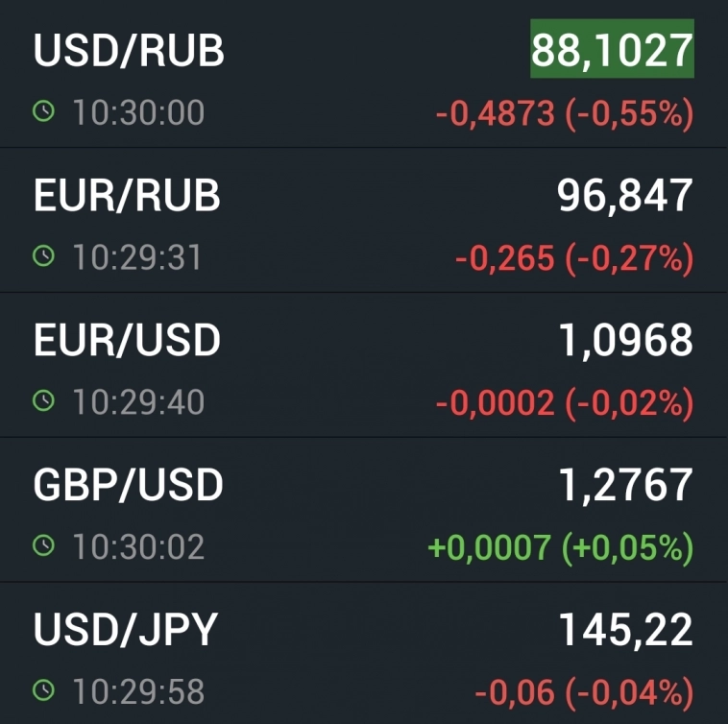Image resolution: width=728 pixels, height=724 pixels.
Task: Click the clock icon beside 10:29:40
Action: point(43,401)
